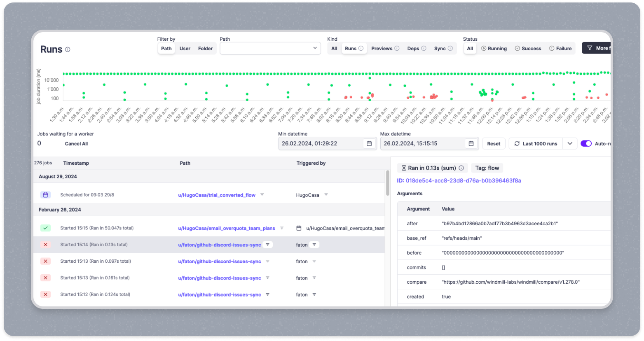Open the Max datetime calendar picker icon
The width and height of the screenshot is (644, 341).
pyautogui.click(x=471, y=144)
